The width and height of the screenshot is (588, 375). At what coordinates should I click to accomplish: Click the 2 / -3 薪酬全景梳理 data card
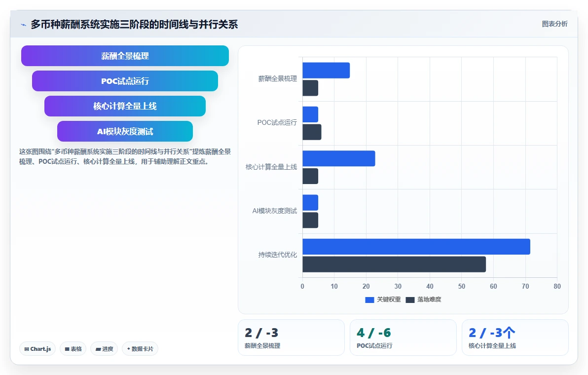(x=291, y=337)
